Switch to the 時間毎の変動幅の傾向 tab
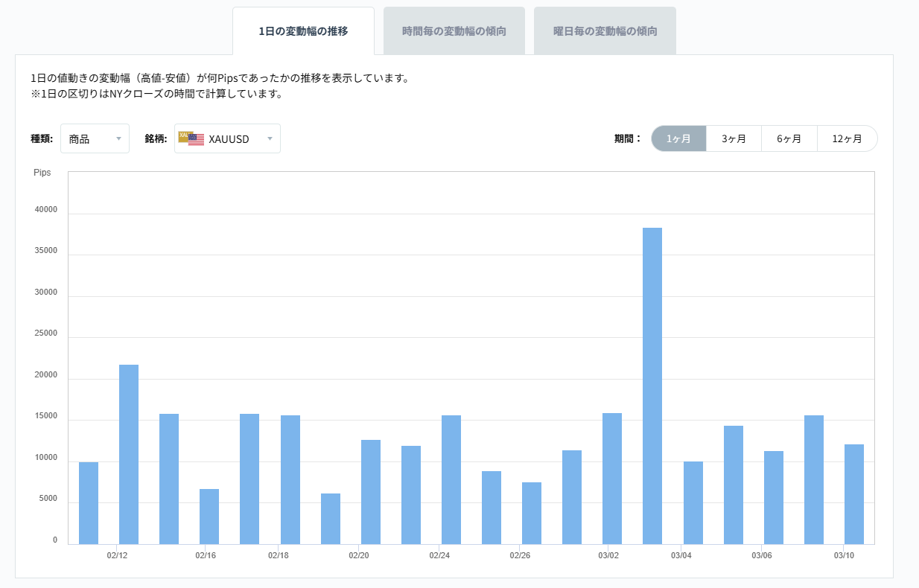Screen dimensions: 919x588 (x=454, y=30)
